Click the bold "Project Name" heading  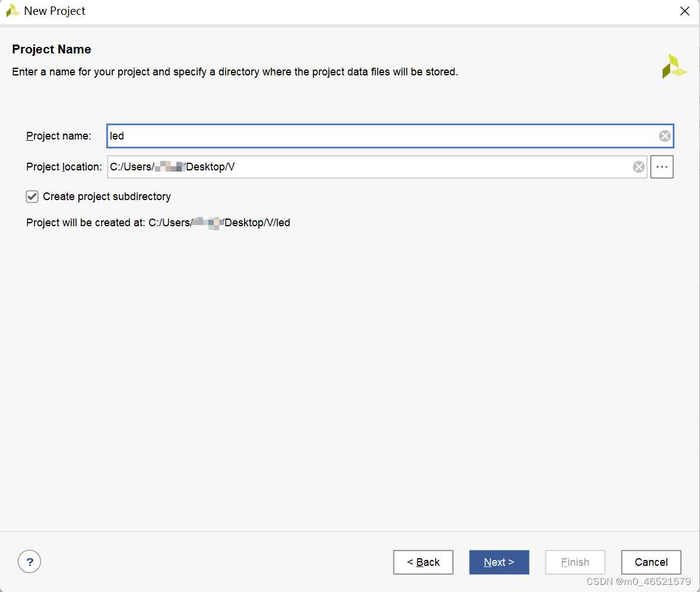[52, 49]
